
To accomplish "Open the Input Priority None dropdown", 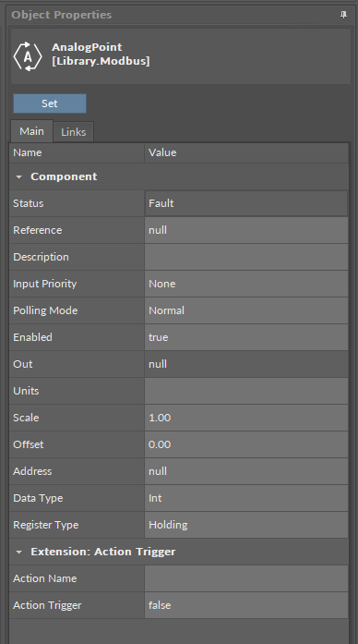I will click(x=246, y=284).
